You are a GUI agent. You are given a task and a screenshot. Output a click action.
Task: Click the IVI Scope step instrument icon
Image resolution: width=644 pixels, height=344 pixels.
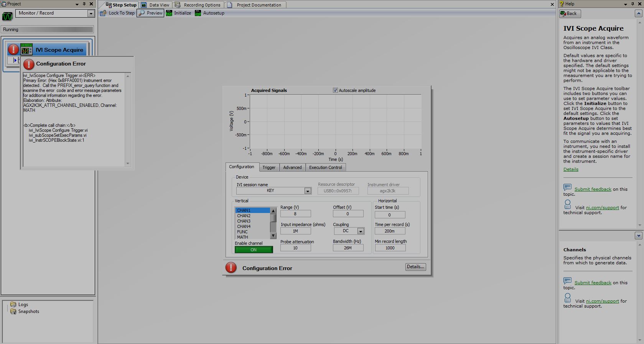point(26,49)
